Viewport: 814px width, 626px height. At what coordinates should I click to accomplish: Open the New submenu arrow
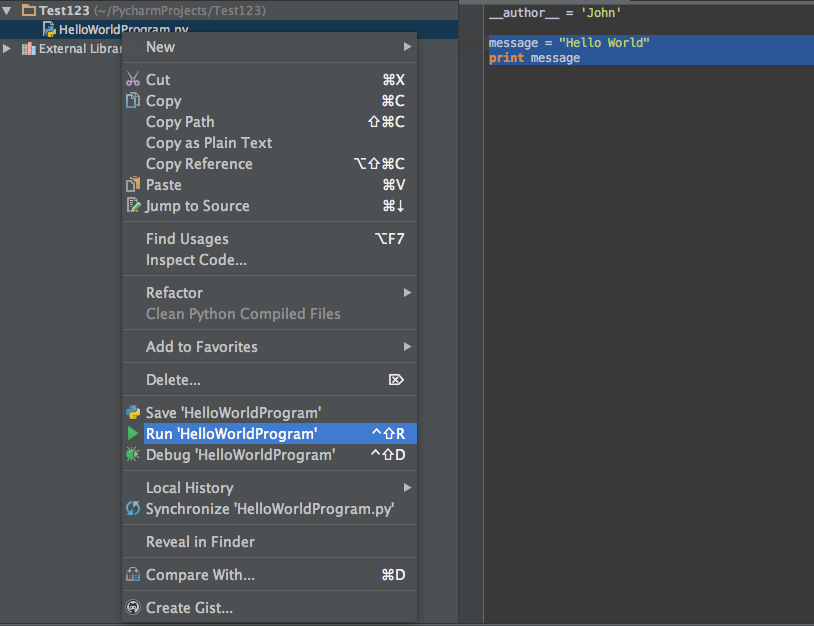click(x=407, y=47)
